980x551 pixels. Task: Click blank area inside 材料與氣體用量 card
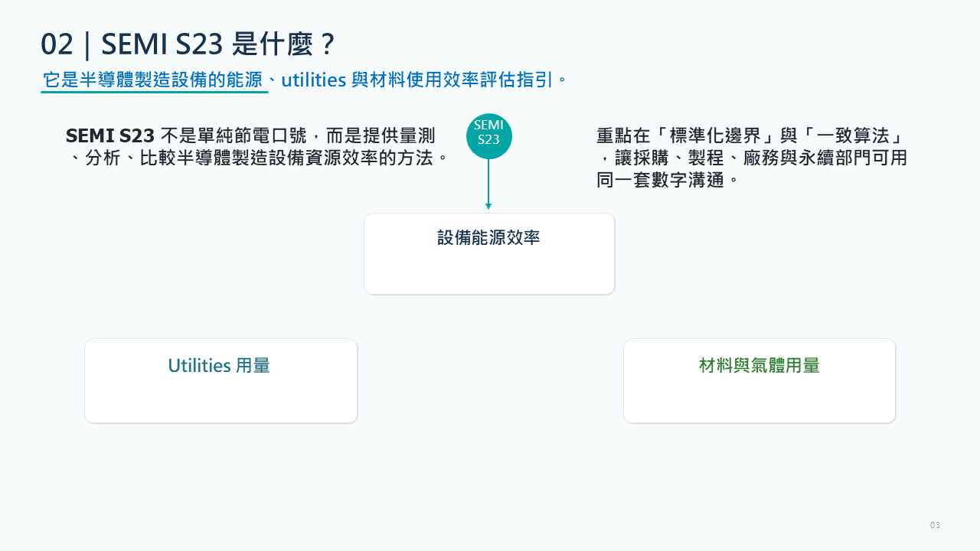point(759,399)
